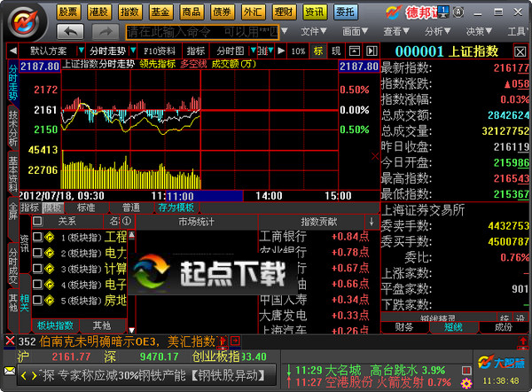Click the red up arrow at right edge

[523, 341]
